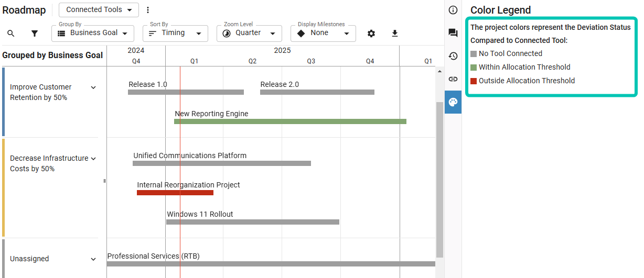Image resolution: width=644 pixels, height=278 pixels.
Task: Collapse the Unassigned group
Action: click(93, 259)
